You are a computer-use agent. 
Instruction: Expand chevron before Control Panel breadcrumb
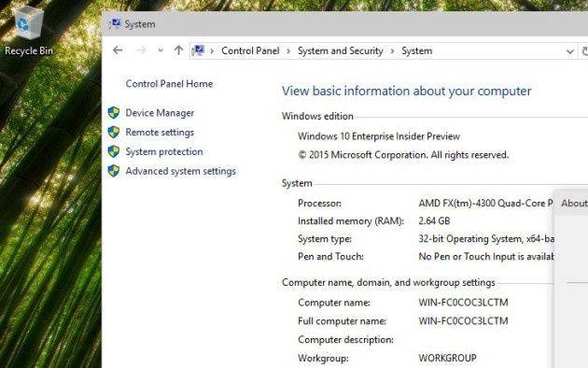[x=212, y=51]
